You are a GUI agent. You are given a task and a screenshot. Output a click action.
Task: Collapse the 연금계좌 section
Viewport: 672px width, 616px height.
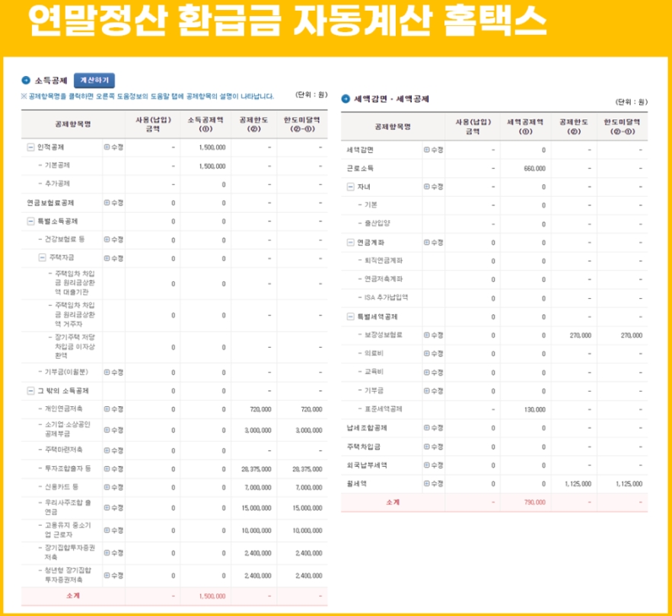click(352, 242)
